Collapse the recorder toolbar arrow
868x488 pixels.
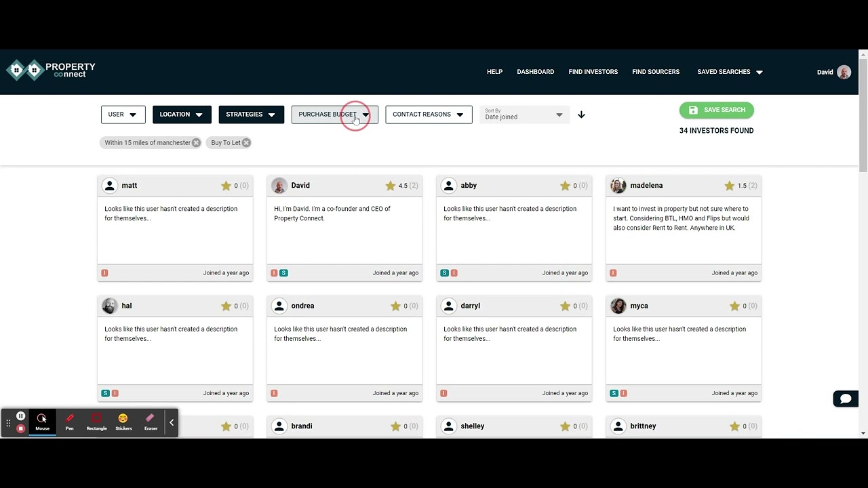(172, 422)
